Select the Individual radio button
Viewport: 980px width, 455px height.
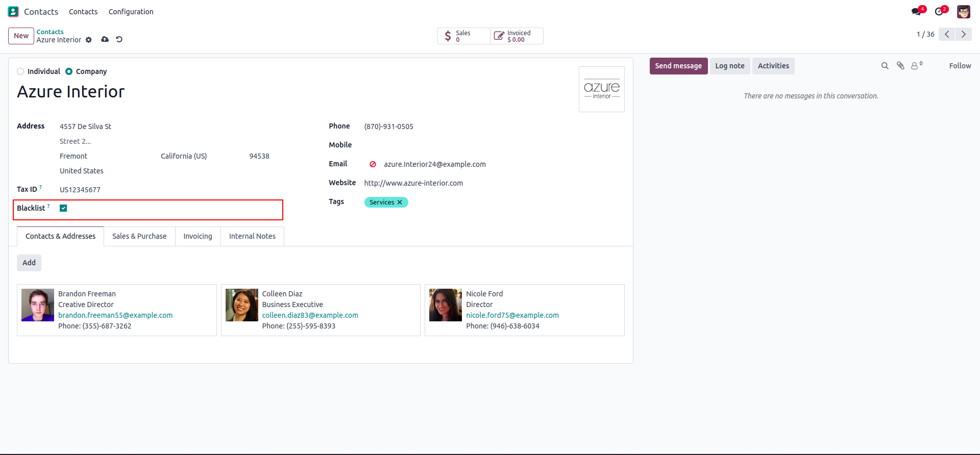click(x=20, y=71)
